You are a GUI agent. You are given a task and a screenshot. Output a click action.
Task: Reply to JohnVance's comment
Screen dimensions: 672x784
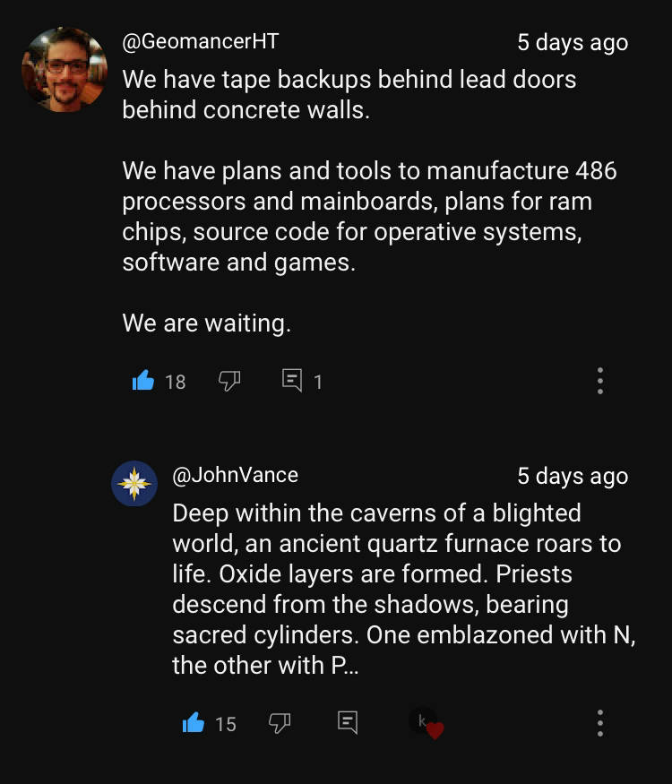[348, 722]
